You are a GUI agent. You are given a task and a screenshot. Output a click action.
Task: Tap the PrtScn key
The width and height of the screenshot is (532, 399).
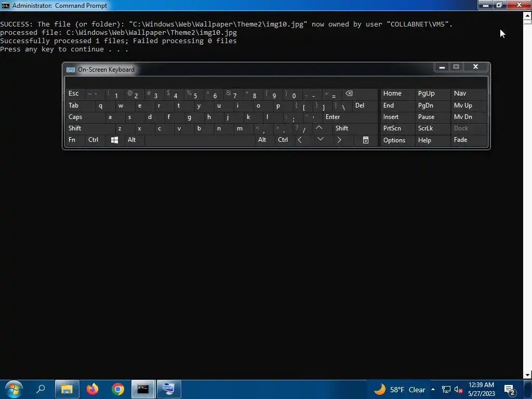pyautogui.click(x=397, y=128)
